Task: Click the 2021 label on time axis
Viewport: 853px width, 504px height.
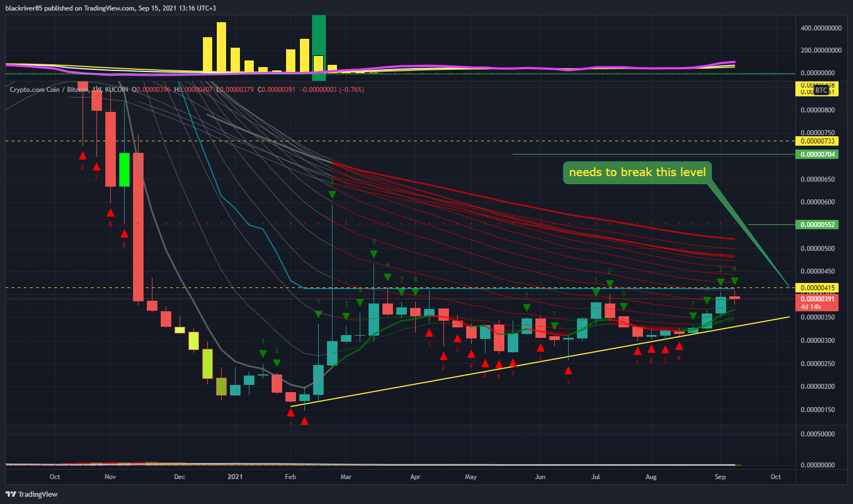Action: (x=235, y=477)
